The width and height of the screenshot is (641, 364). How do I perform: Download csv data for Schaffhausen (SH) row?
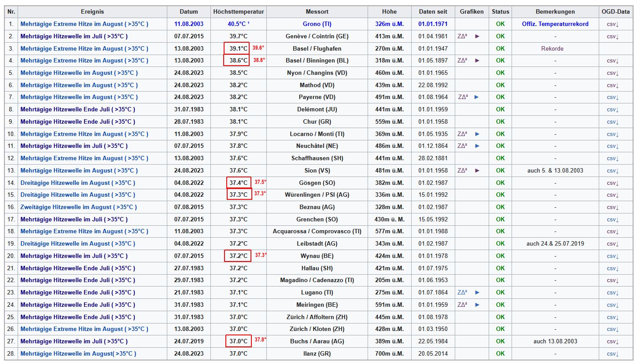click(x=613, y=158)
